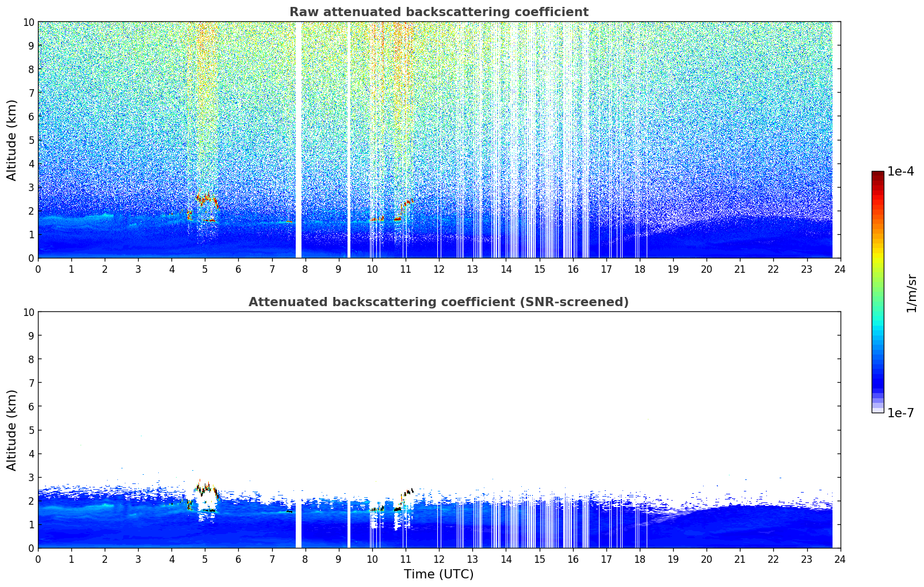Click the '1e-4' colorbar maximum label
The image size is (924, 587).
point(900,171)
